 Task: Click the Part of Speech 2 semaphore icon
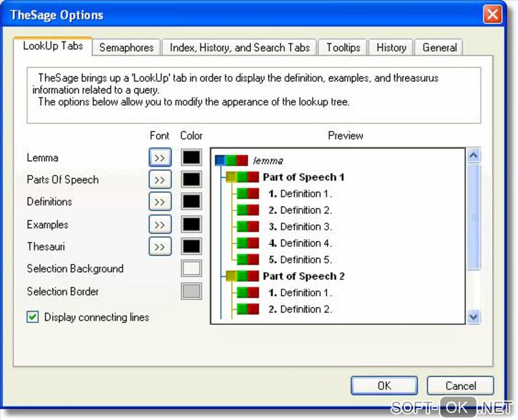click(x=242, y=276)
